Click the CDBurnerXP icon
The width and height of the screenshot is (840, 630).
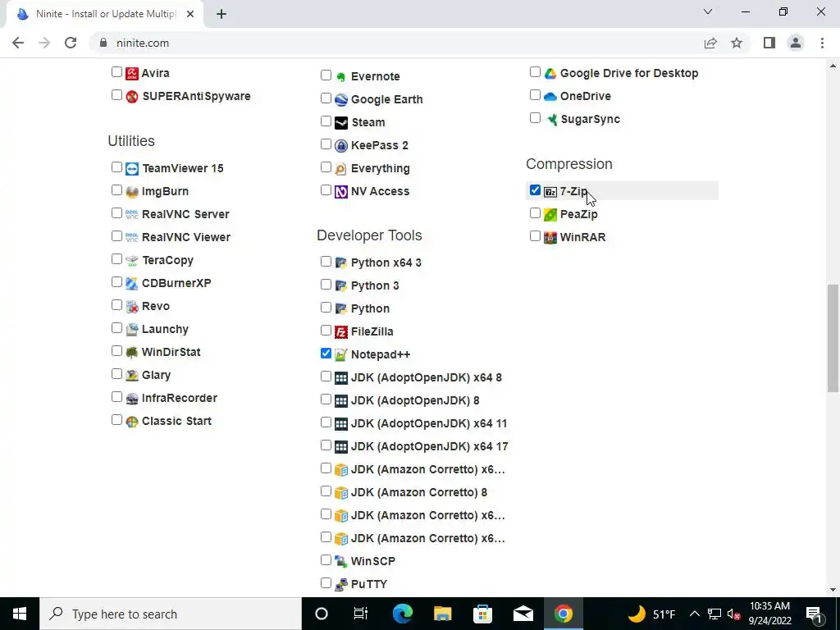click(x=132, y=283)
